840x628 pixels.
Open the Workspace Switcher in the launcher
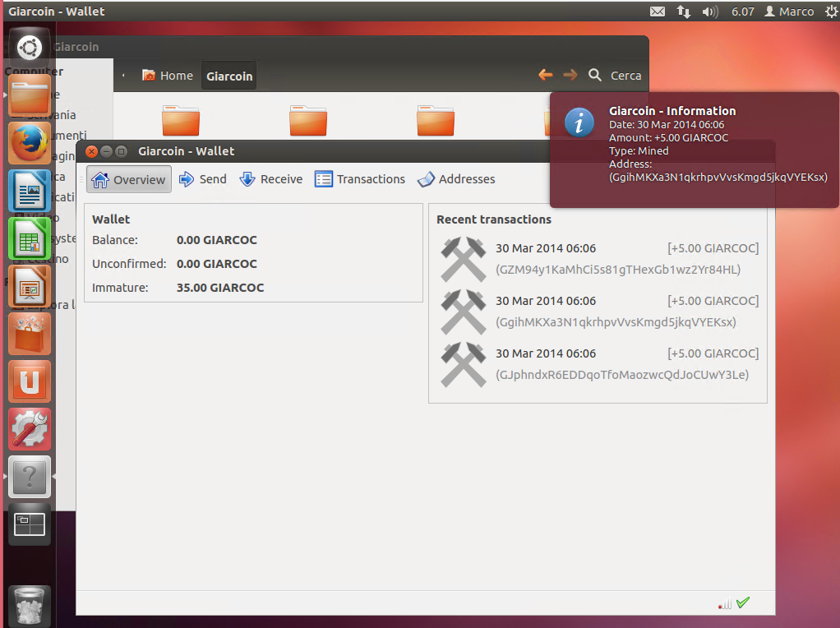30,524
